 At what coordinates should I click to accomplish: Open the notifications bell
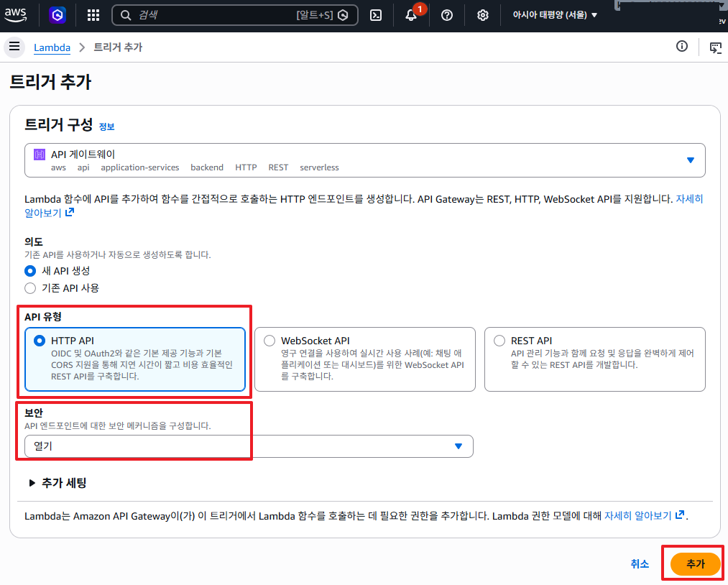tap(411, 15)
